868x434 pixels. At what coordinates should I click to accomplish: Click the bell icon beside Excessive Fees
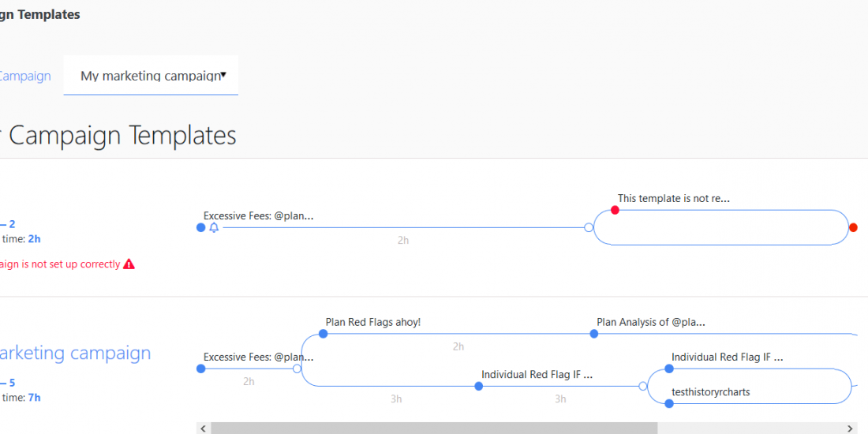(214, 227)
